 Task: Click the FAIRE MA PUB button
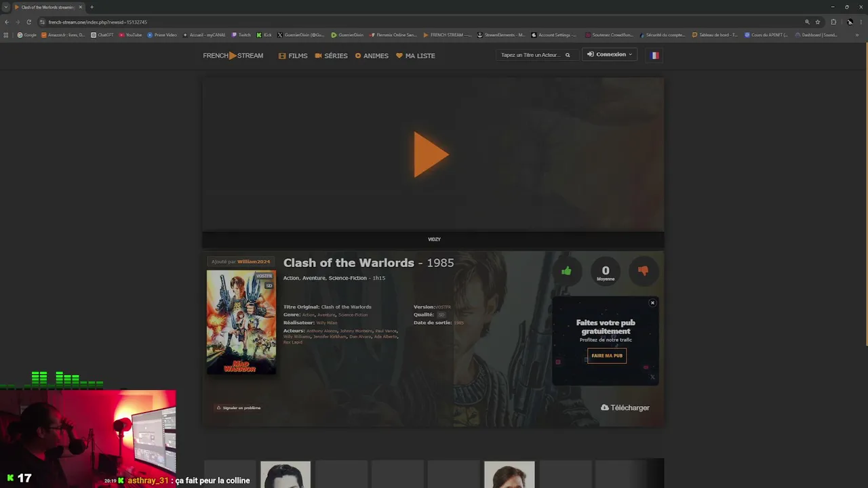tap(607, 356)
